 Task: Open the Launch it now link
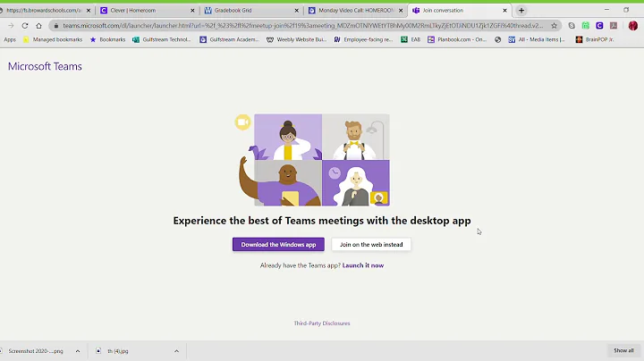pyautogui.click(x=362, y=265)
